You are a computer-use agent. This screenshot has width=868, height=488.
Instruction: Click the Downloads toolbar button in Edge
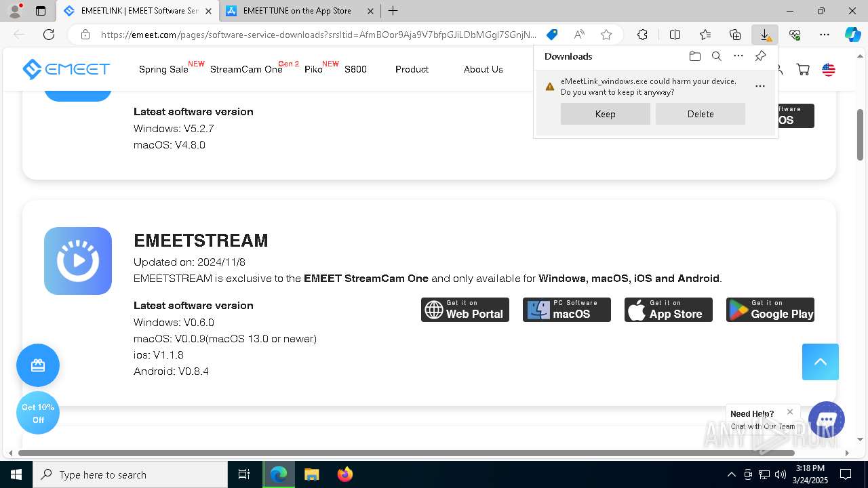765,35
